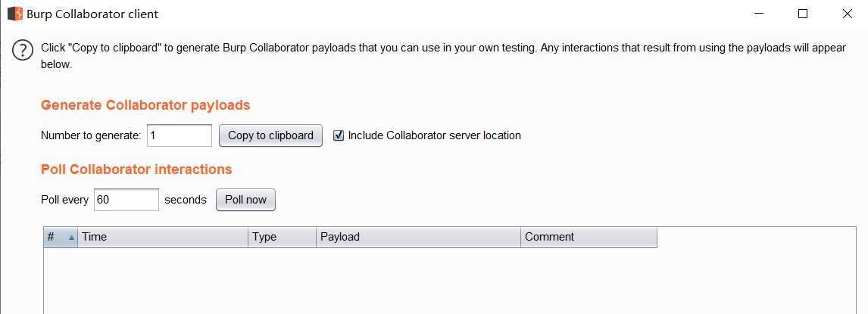Click the Burp Suite logo in title bar
The width and height of the screenshot is (868, 314).
tap(15, 14)
